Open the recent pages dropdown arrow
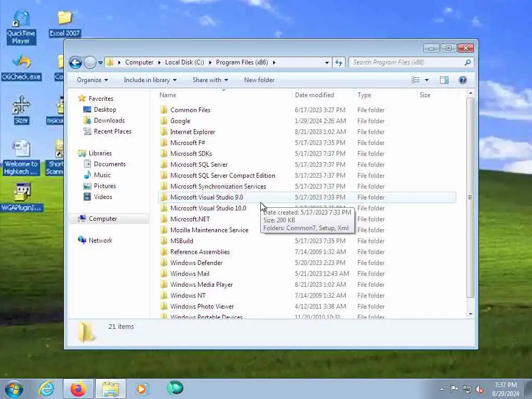This screenshot has width=532, height=399. click(x=100, y=63)
